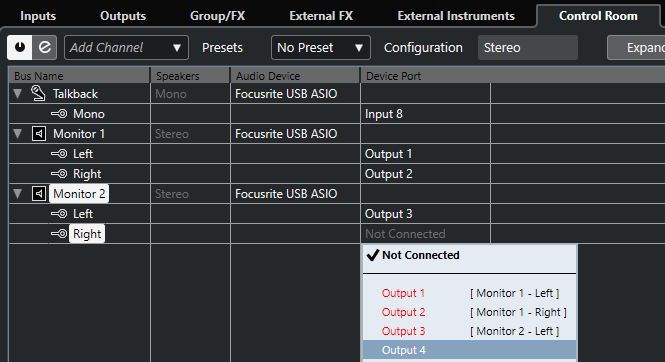Click the greyed Not Connected device port cell
This screenshot has width=665, height=362.
(425, 234)
